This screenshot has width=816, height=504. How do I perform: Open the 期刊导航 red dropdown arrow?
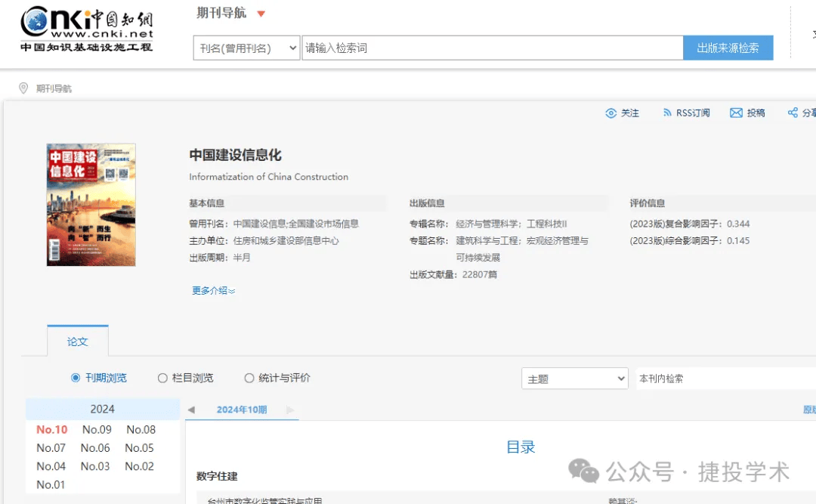click(x=261, y=14)
